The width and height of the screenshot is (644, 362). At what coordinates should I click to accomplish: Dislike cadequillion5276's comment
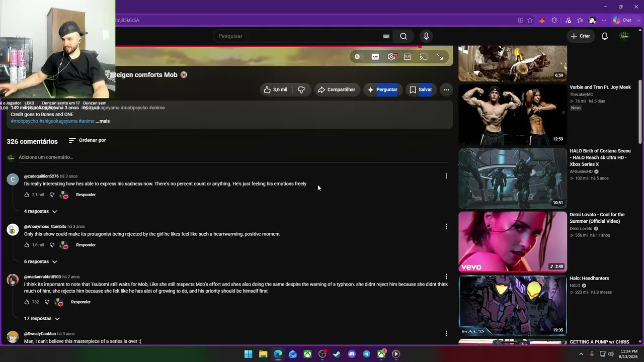[x=52, y=195]
